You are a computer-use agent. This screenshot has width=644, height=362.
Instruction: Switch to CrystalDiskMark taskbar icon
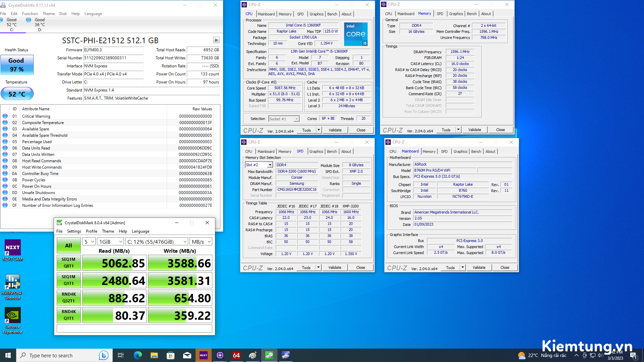[x=269, y=355]
